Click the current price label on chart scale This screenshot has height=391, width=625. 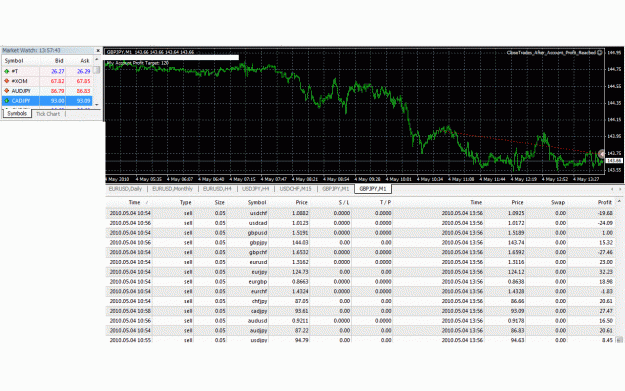tap(614, 161)
